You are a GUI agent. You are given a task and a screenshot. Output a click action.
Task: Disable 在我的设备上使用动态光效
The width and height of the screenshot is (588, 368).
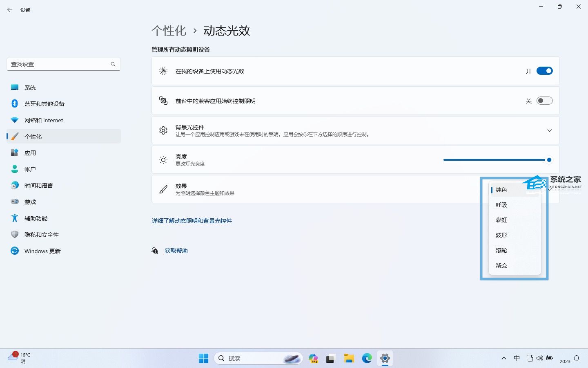(545, 70)
